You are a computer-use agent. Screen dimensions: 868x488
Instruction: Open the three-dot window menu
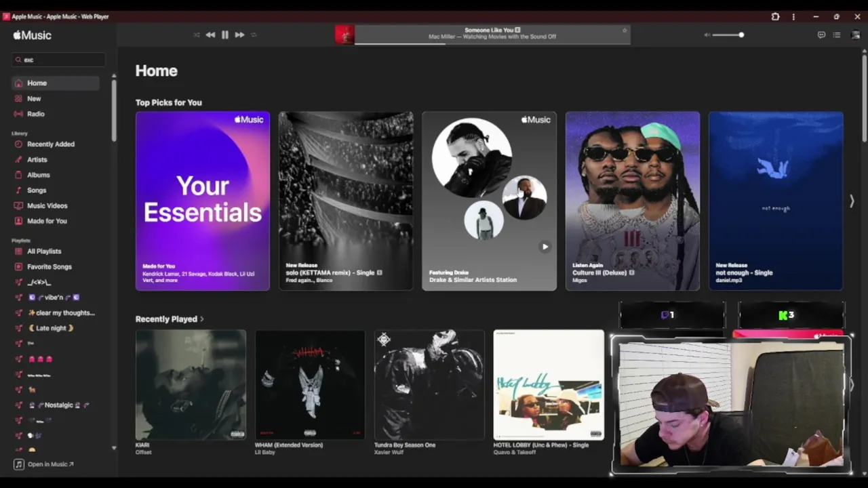(793, 16)
